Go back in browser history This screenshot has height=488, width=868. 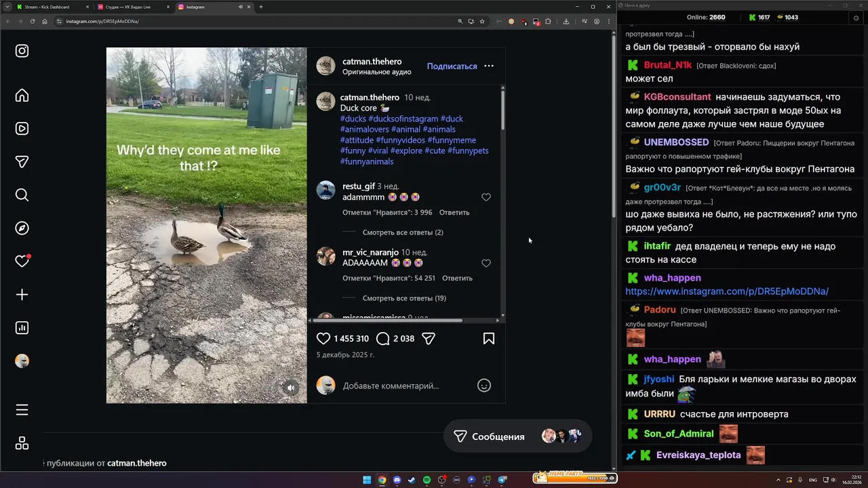(x=7, y=21)
